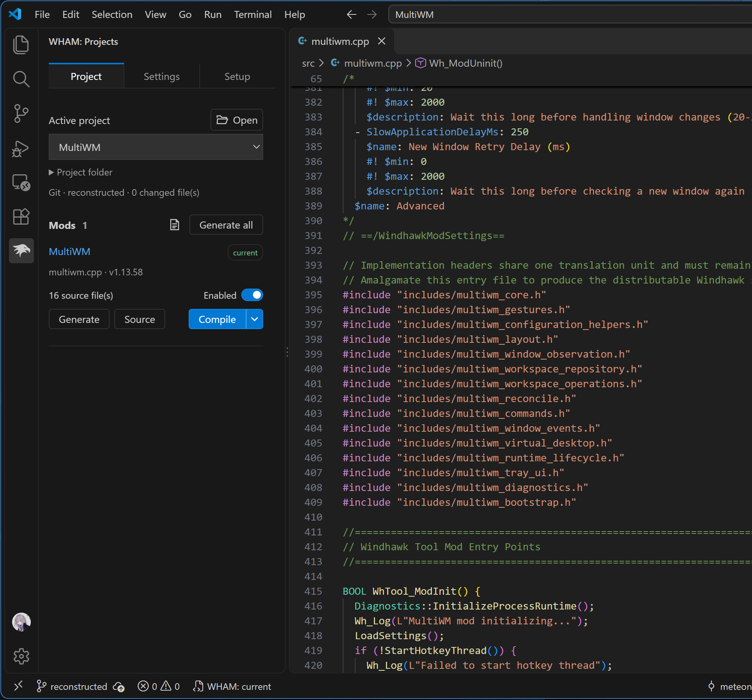Open the MultiWM mod link
Image resolution: width=752 pixels, height=700 pixels.
(69, 252)
